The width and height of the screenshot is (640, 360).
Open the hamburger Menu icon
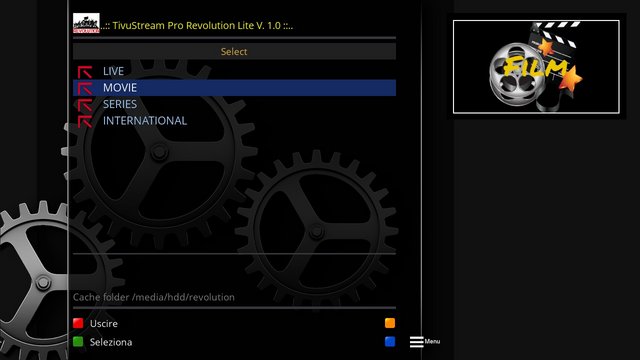(416, 342)
